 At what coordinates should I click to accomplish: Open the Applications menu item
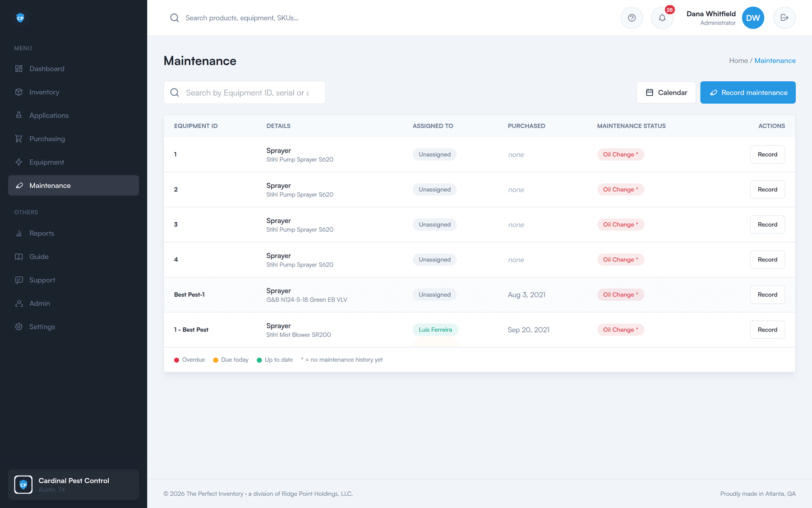tap(74, 115)
